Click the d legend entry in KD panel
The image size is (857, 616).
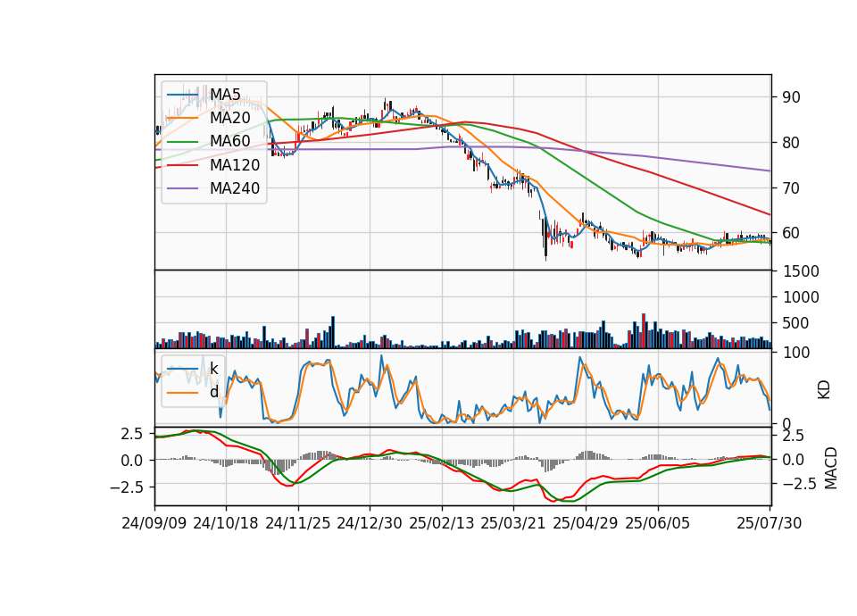coord(214,392)
